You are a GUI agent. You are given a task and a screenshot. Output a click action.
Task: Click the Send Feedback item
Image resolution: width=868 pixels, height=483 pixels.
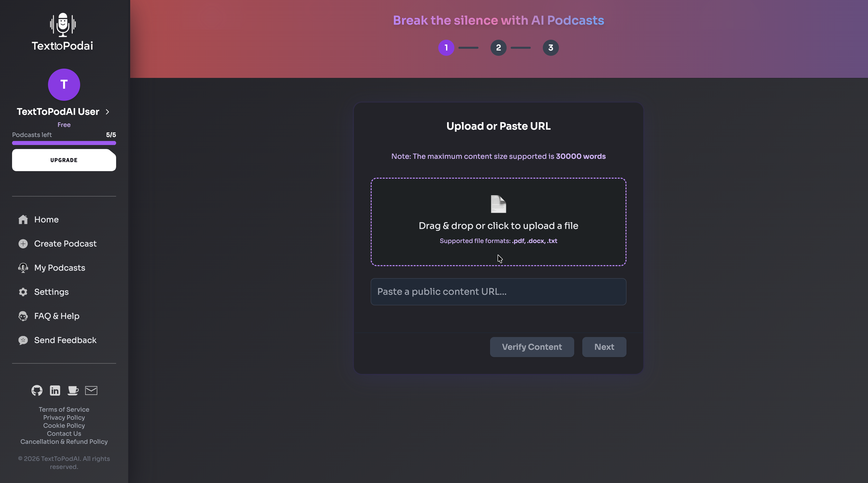65,340
